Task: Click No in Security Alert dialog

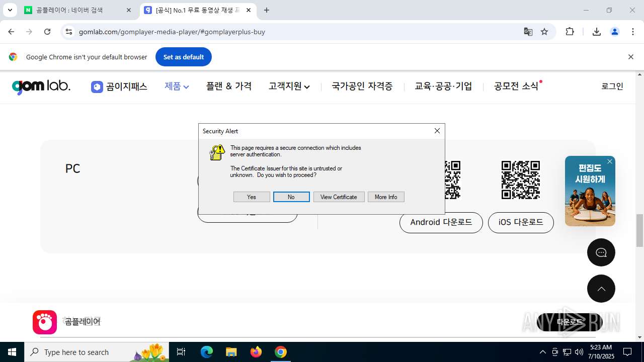Action: point(291,197)
